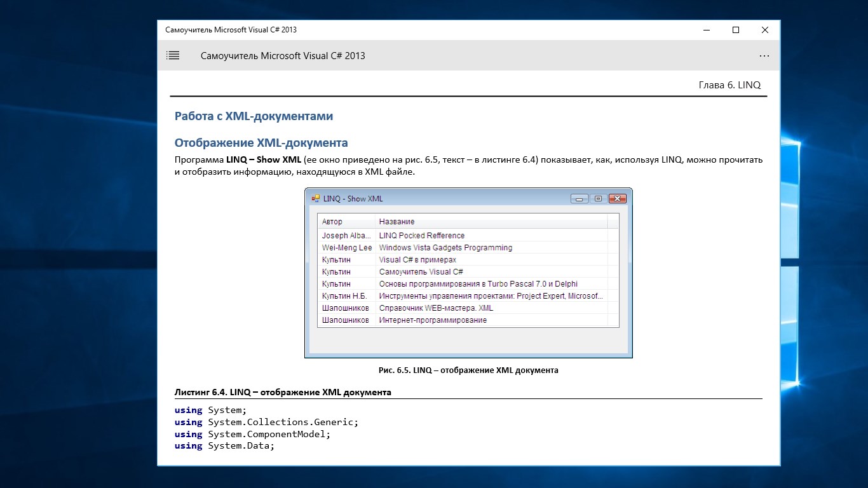This screenshot has height=488, width=868.
Task: Click code line using System.ComponentModel;
Action: click(x=253, y=434)
